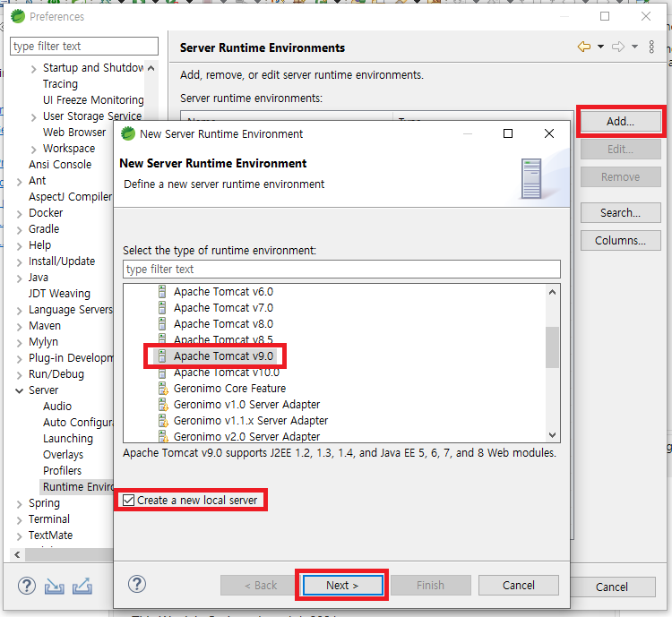This screenshot has width=672, height=617.
Task: Click the runtime list scroll down arrow
Action: (x=553, y=435)
